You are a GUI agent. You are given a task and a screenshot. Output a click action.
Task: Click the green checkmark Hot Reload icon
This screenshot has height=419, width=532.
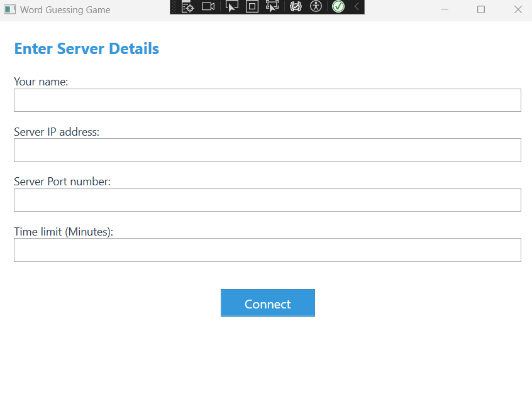[x=338, y=7]
